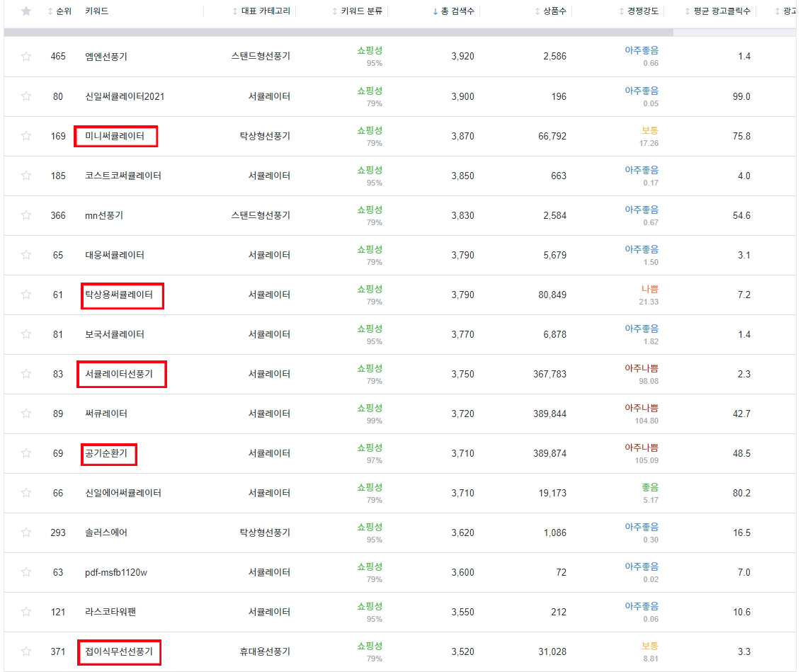803x672 pixels.
Task: Select the 보국서큘레이터 keyword
Action: click(115, 334)
